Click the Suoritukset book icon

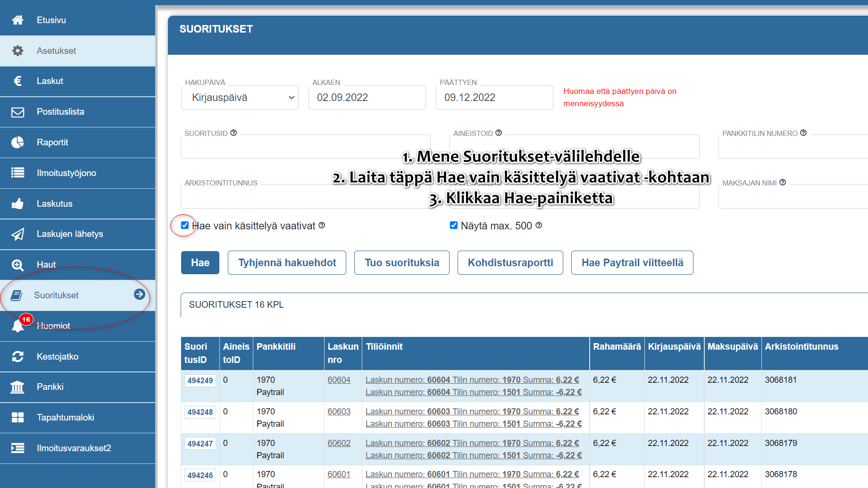17,295
